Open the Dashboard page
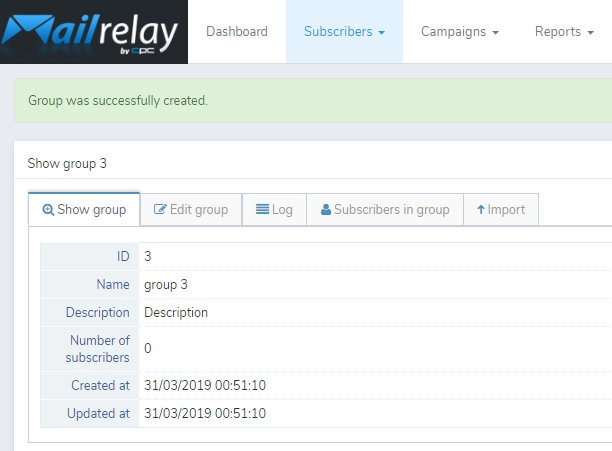612x451 pixels. pyautogui.click(x=237, y=32)
